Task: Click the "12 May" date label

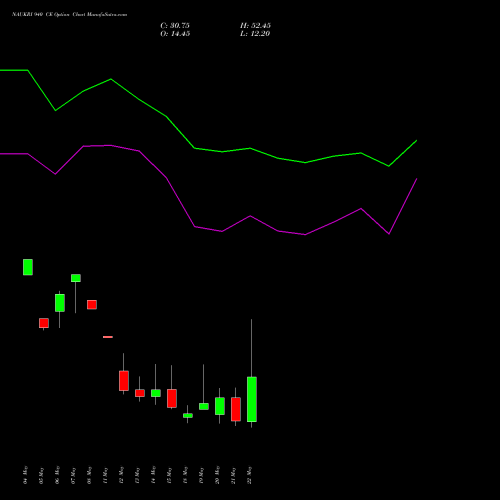Action: 122,475
